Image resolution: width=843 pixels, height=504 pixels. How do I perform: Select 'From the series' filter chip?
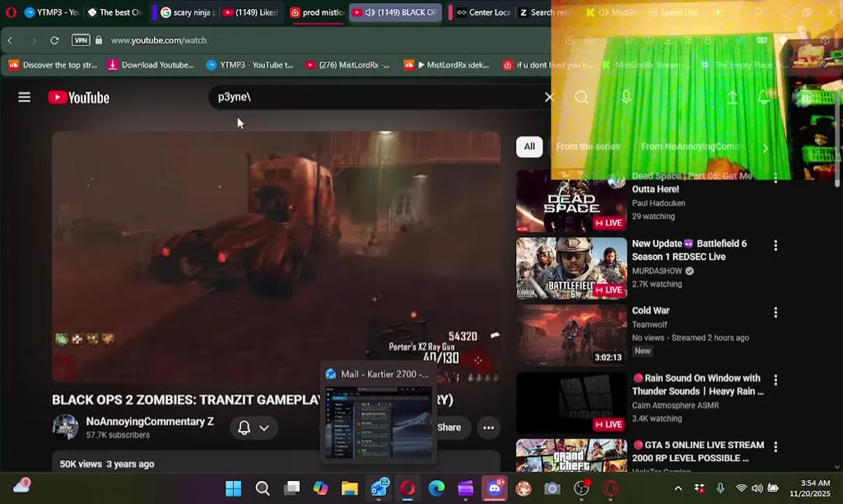[x=587, y=146]
